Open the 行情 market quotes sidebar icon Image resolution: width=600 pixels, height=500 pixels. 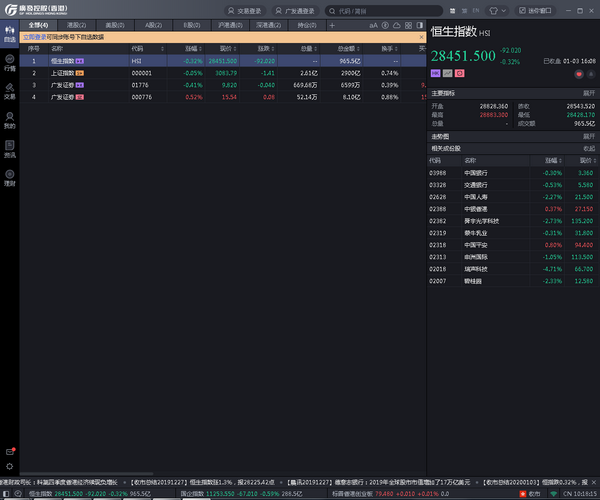(x=10, y=63)
